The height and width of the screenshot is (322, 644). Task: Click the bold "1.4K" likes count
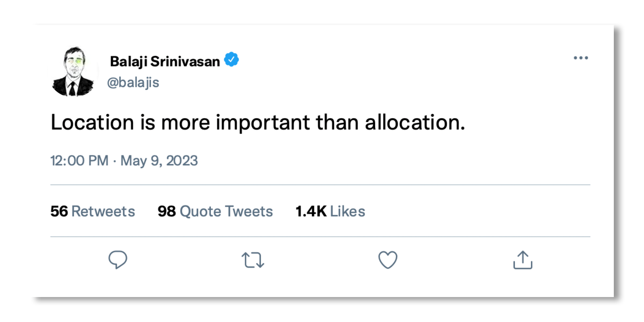(x=311, y=211)
